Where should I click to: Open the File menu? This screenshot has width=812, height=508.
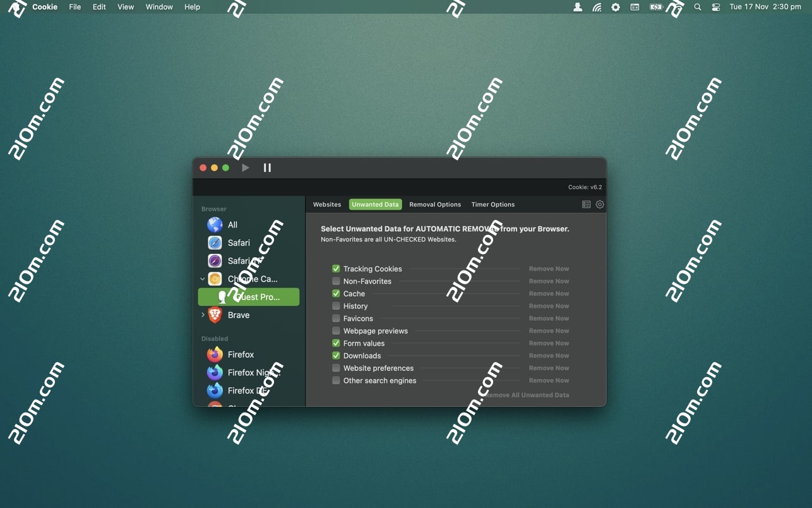[x=75, y=7]
